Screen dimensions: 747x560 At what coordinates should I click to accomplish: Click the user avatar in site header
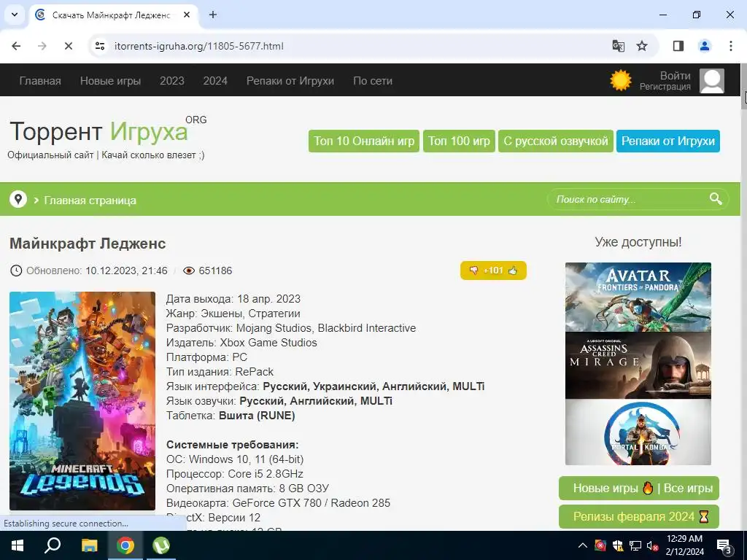point(712,80)
